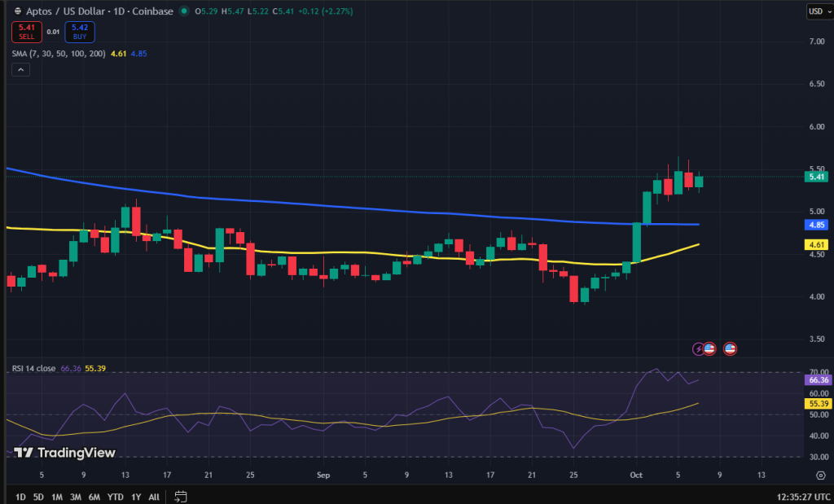This screenshot has height=504, width=834.
Task: Click the yellow 4.61 price axis label
Action: point(816,244)
